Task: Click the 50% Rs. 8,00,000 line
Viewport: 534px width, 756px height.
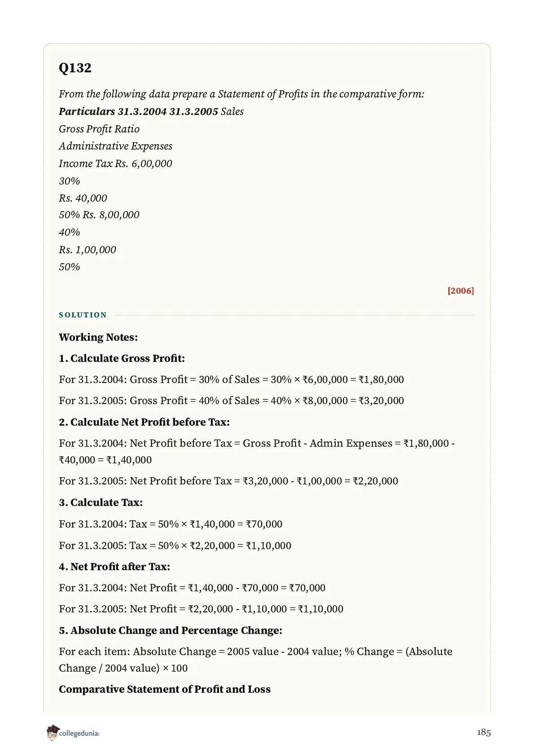Action: (x=99, y=215)
